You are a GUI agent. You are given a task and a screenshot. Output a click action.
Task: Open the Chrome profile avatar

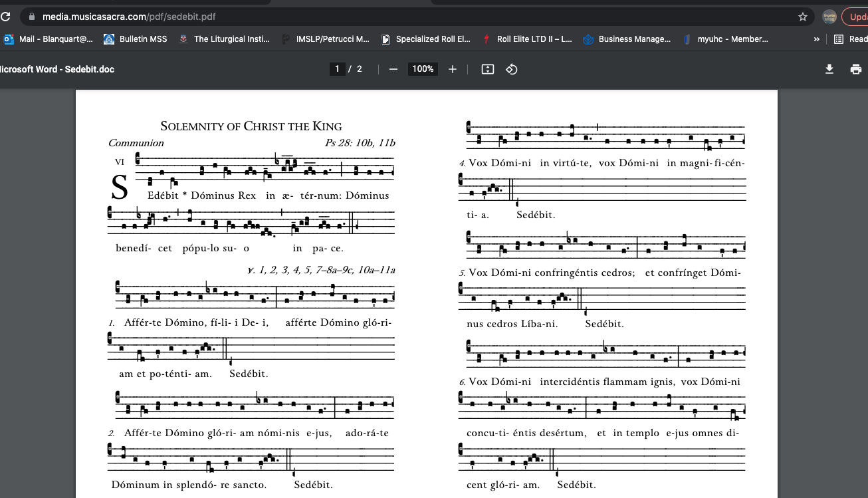pyautogui.click(x=829, y=17)
